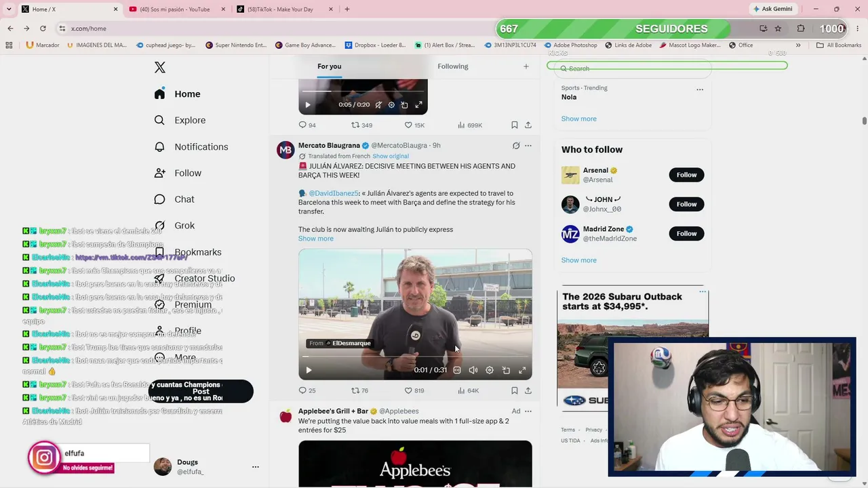This screenshot has width=868, height=488.
Task: Click the X logo in the sidebar
Action: pos(160,67)
